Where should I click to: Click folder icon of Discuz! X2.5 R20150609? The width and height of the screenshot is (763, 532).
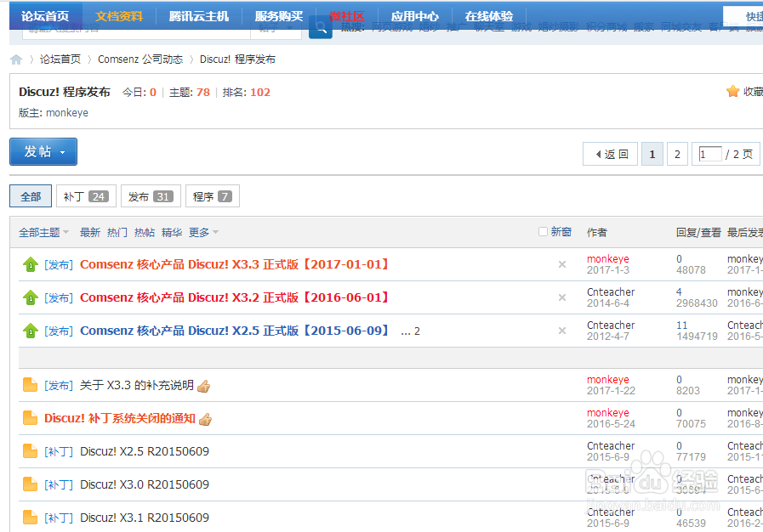30,451
